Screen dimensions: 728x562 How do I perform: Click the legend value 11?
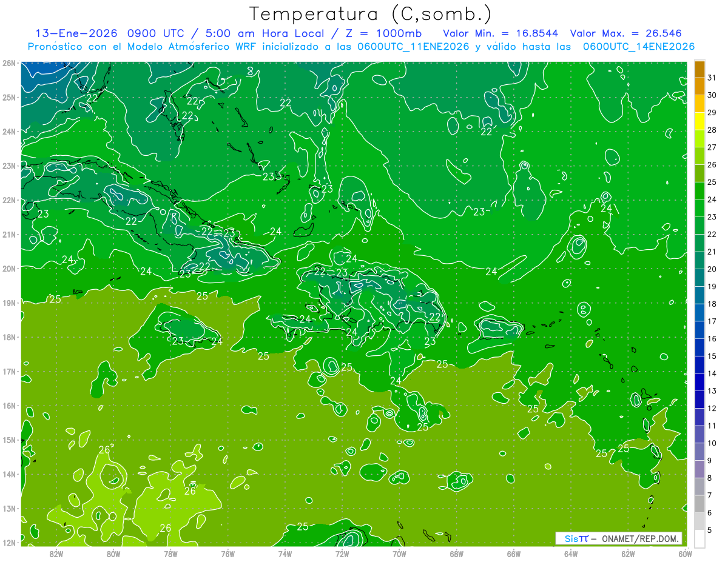coord(712,426)
